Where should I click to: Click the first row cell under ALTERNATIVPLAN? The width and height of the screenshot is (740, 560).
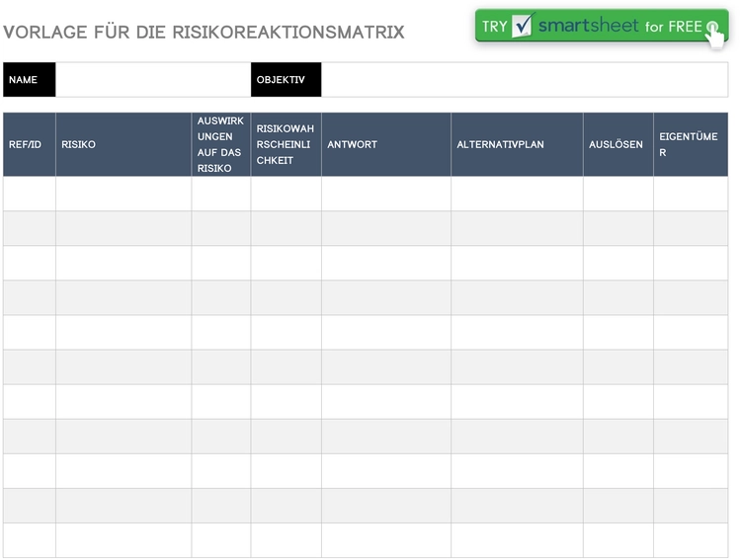(x=517, y=194)
